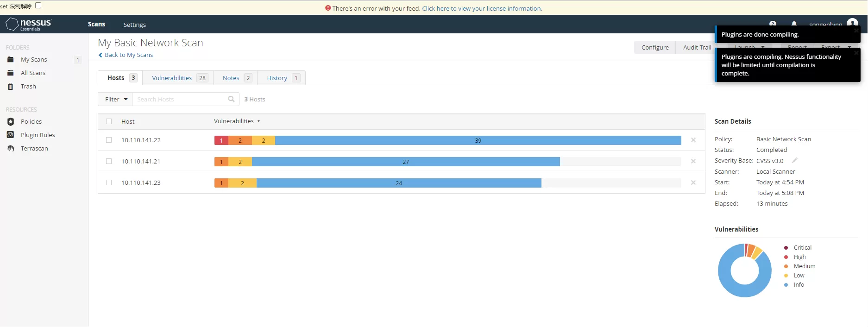Switch to the Vulnerabilities tab
Screen dimensions: 868x327
(172, 78)
